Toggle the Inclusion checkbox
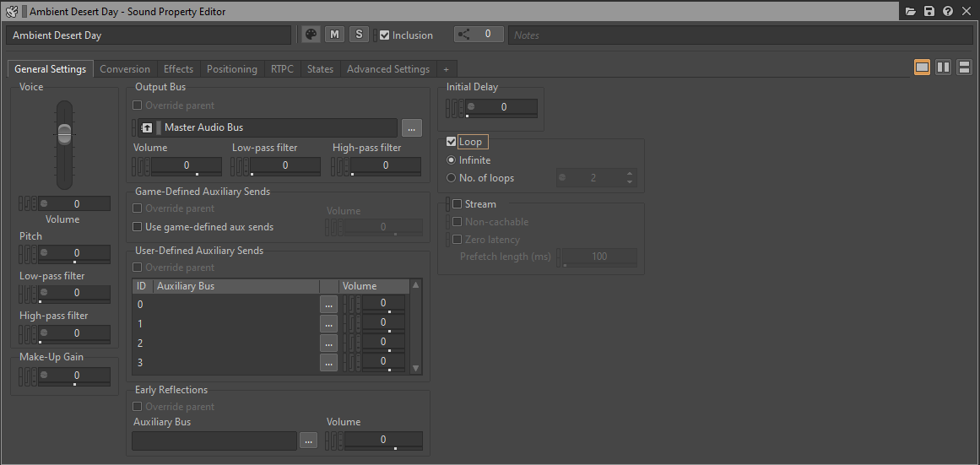Screen dimensions: 980x465 point(385,35)
